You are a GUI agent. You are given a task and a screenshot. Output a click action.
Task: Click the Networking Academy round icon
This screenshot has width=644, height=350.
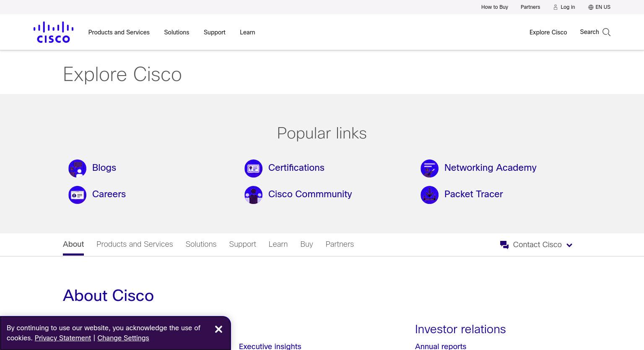(x=429, y=168)
